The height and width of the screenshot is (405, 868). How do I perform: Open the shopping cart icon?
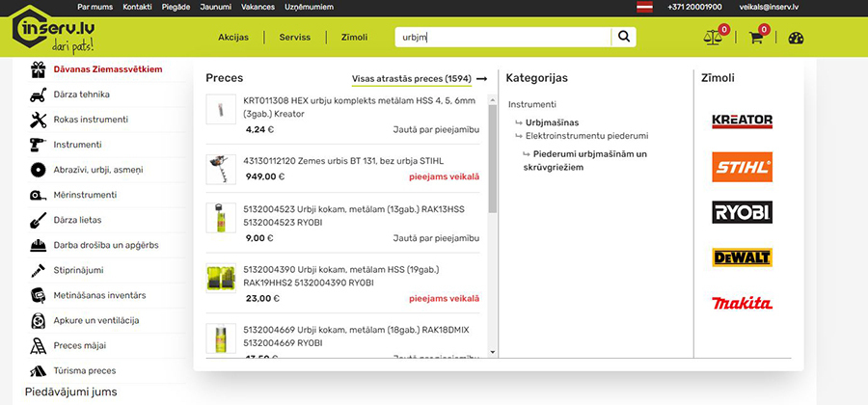(x=756, y=38)
